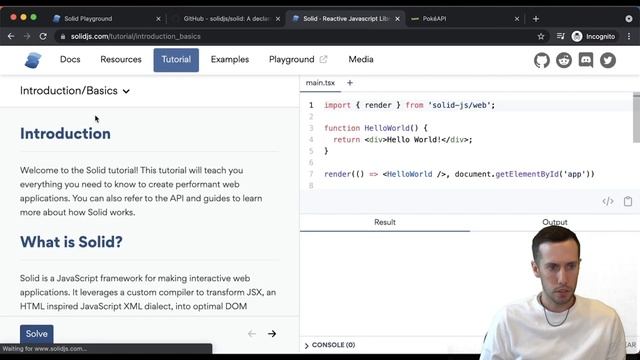Open a new browser tab
This screenshot has height=360, width=640.
[536, 19]
